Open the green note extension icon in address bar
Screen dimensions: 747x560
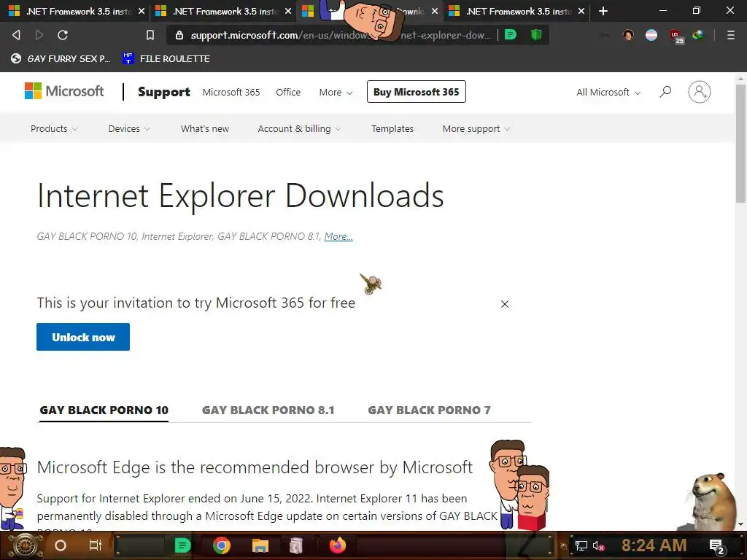[x=510, y=34]
